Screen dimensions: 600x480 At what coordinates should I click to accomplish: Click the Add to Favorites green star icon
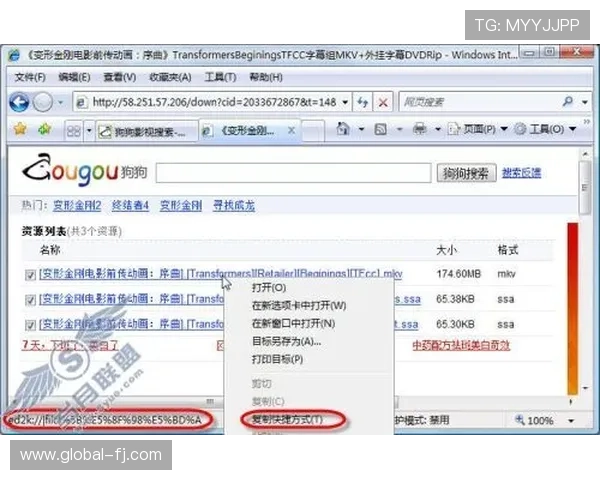click(44, 129)
